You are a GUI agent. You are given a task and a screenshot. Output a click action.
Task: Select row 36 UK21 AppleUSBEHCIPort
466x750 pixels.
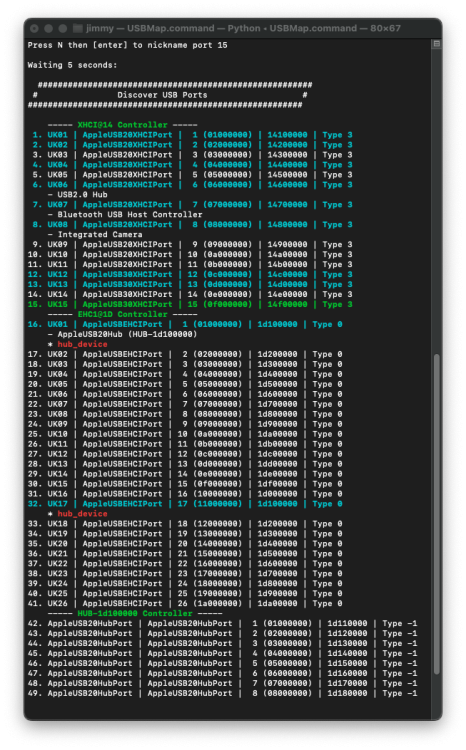[185, 554]
